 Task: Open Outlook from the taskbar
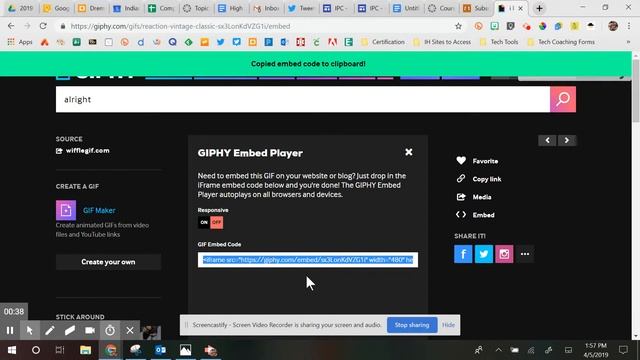160,350
